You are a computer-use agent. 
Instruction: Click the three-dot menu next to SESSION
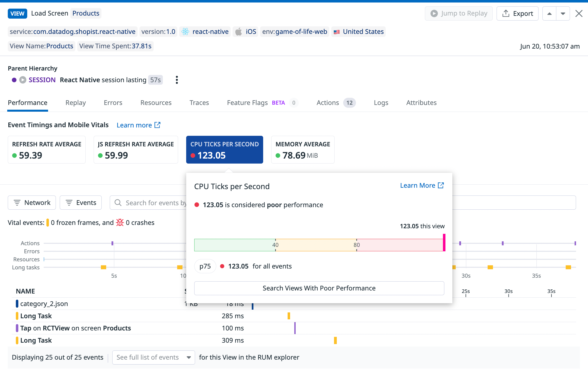(x=177, y=80)
